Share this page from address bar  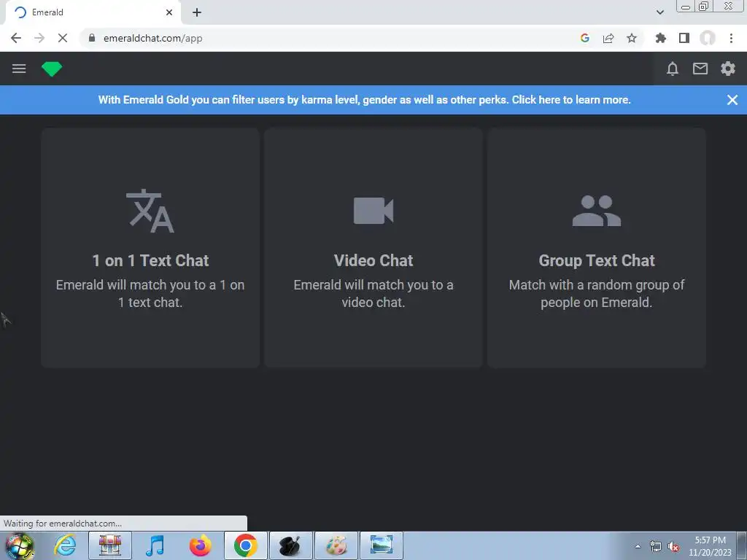pyautogui.click(x=608, y=38)
